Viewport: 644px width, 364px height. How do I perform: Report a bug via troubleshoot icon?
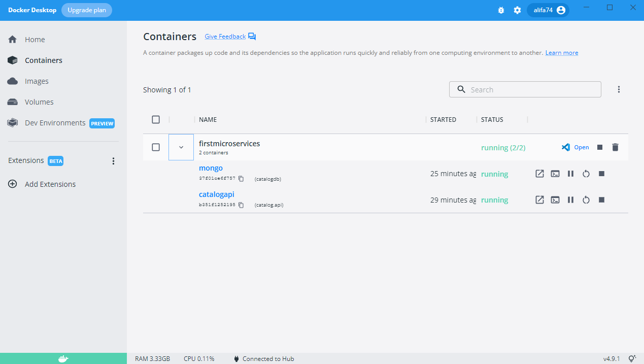[x=501, y=10]
